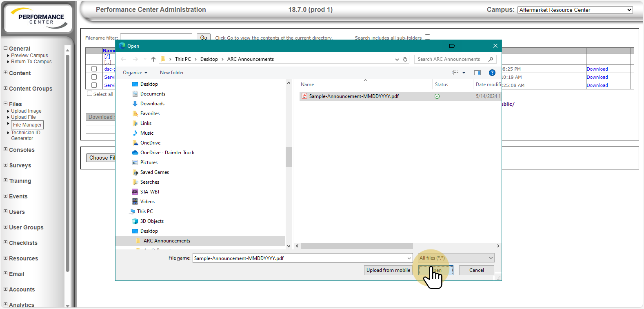Check the 10:19 AM file row checkbox
Viewport: 644px width, 309px height.
pos(94,77)
